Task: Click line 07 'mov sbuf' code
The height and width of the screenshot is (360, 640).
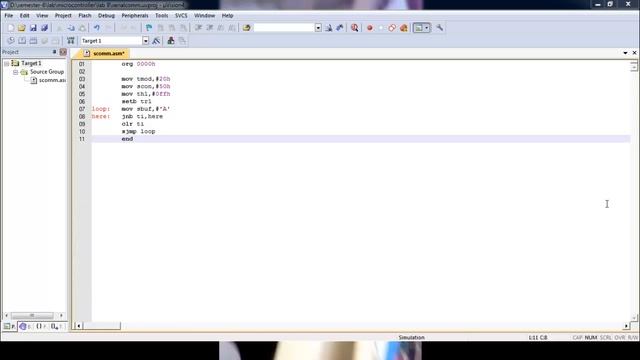Action: (x=146, y=109)
